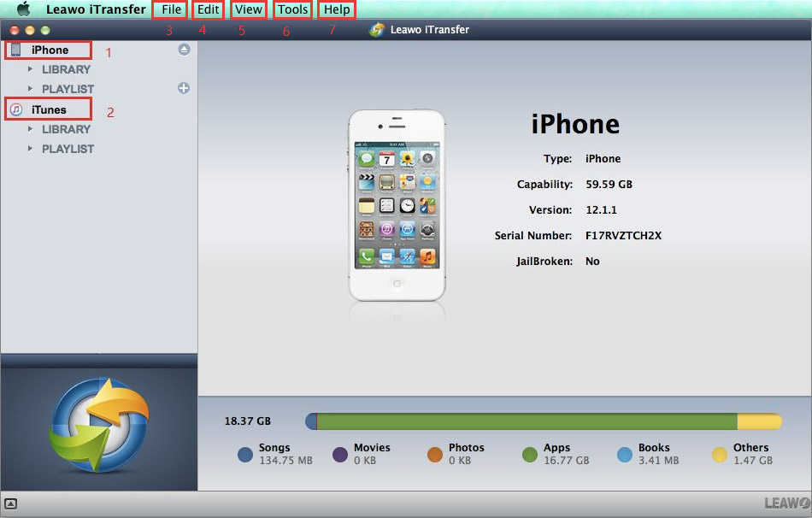Click the Leawo logo in the status bar
Image resolution: width=812 pixels, height=518 pixels.
[x=786, y=503]
